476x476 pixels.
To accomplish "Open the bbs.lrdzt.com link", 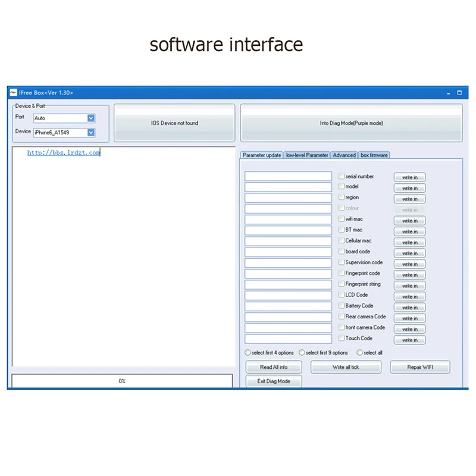I will tap(64, 153).
